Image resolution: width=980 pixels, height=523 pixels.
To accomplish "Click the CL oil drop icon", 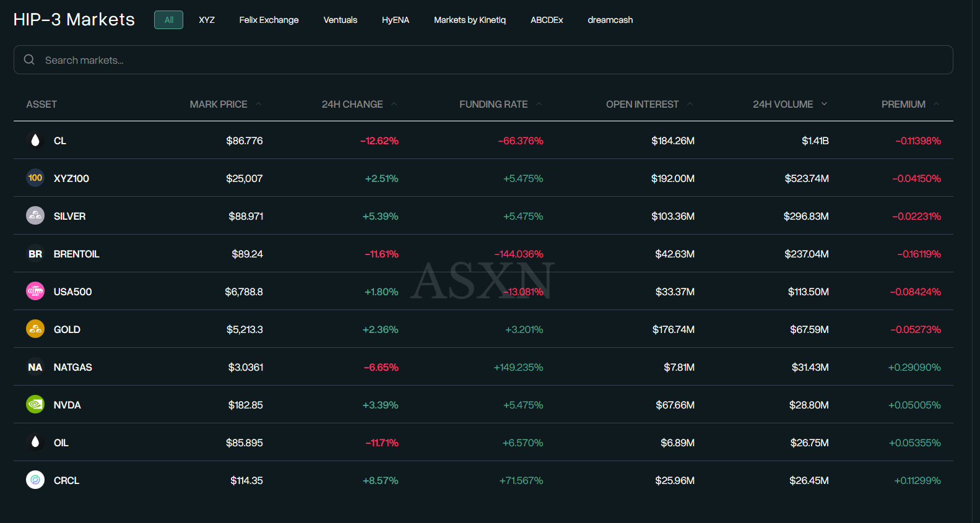I will pyautogui.click(x=35, y=140).
